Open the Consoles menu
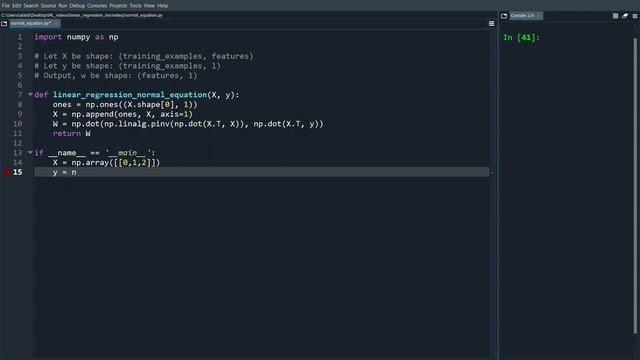The height and width of the screenshot is (360, 640). click(x=97, y=6)
